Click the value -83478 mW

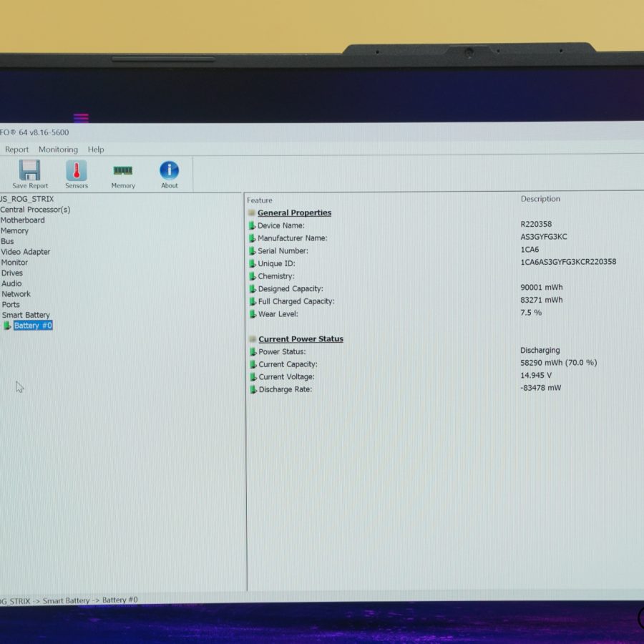[x=540, y=388]
